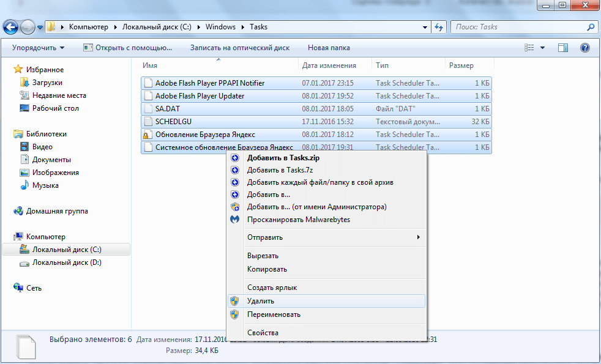Screen dimensions: 601x364
Task: Expand the arrow after 'Windows' breadcrumb
Action: coord(243,27)
